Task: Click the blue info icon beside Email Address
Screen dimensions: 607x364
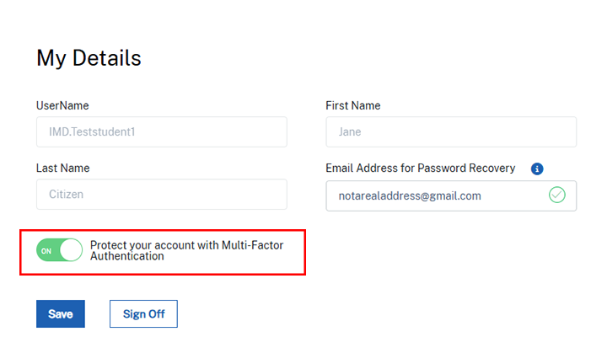Action: click(537, 169)
